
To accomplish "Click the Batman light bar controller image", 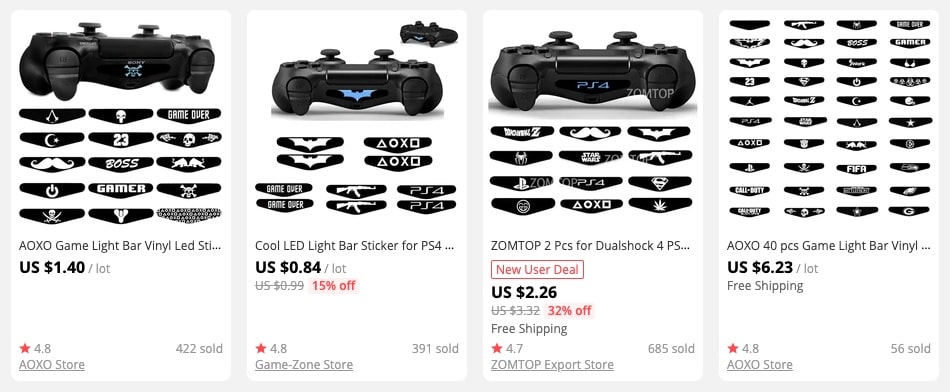I will (357, 121).
